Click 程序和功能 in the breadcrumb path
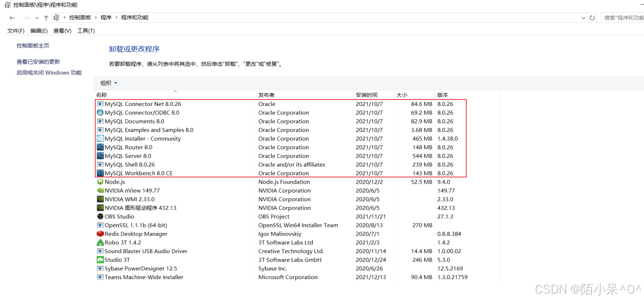 tap(135, 18)
